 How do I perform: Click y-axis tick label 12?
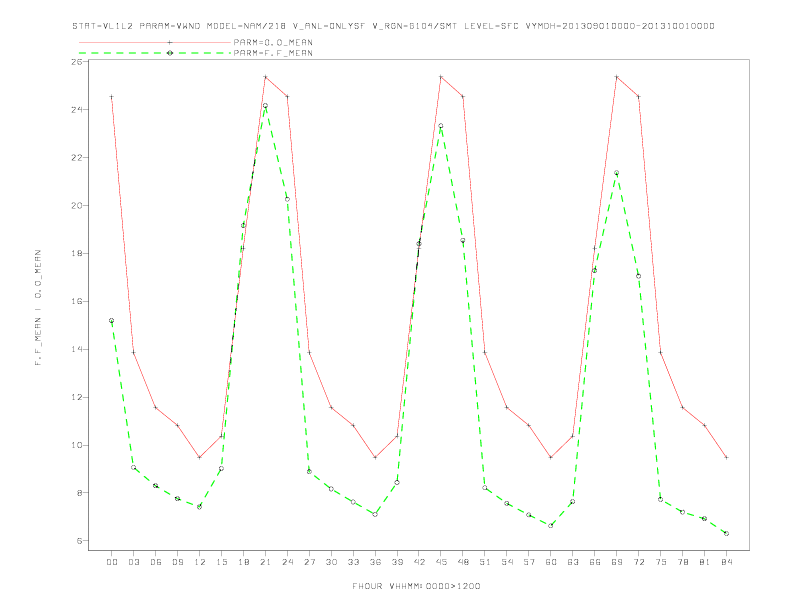tap(77, 397)
